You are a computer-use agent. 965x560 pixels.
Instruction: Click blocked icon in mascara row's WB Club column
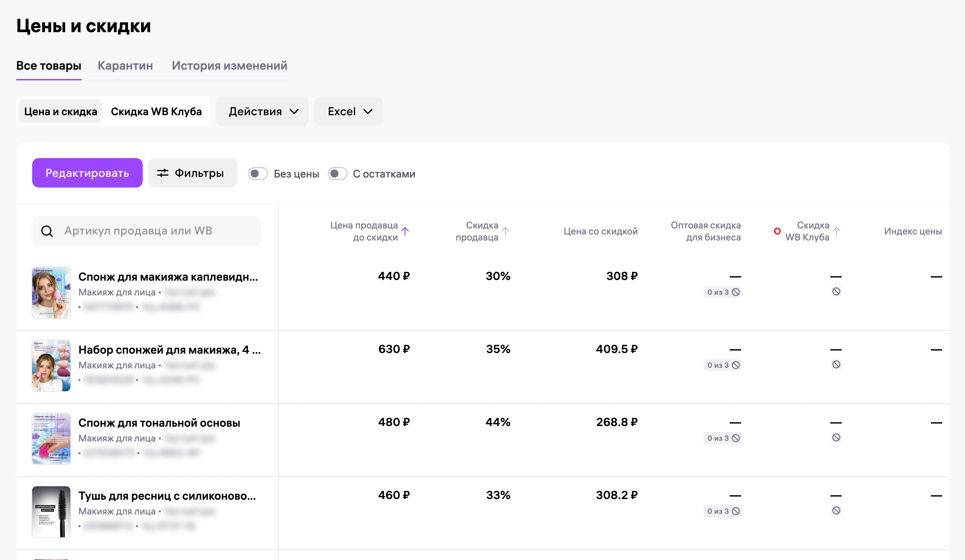click(836, 511)
